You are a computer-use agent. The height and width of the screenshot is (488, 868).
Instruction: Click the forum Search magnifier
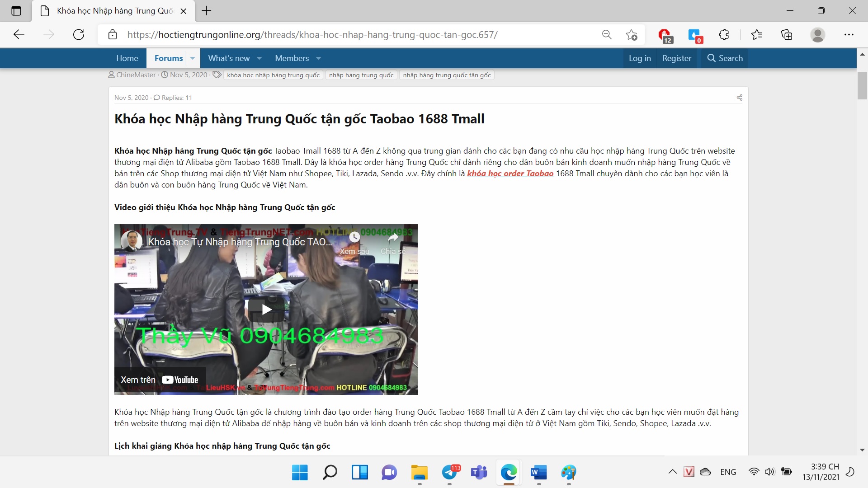tap(724, 58)
